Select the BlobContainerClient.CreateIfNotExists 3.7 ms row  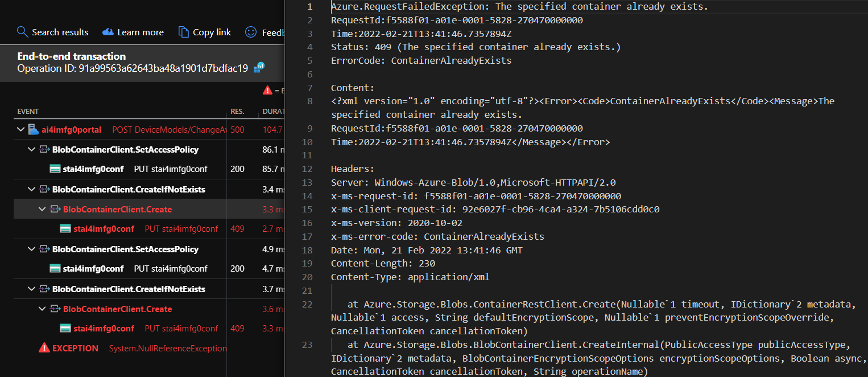pos(129,289)
